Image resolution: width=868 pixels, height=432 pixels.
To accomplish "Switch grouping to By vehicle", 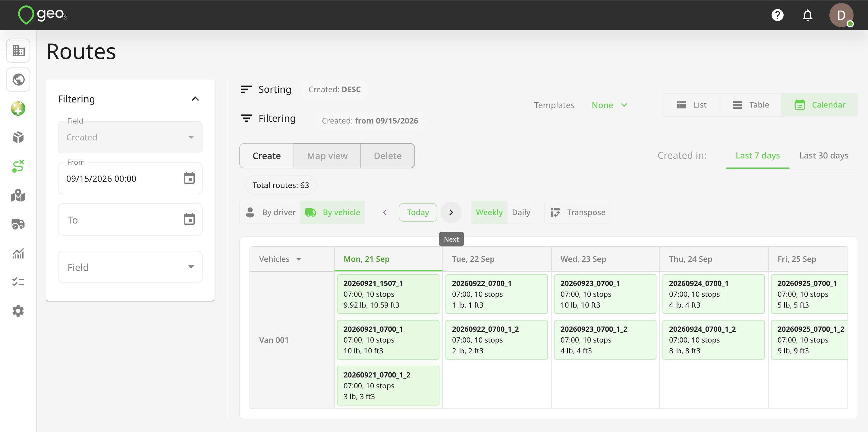I will 332,212.
